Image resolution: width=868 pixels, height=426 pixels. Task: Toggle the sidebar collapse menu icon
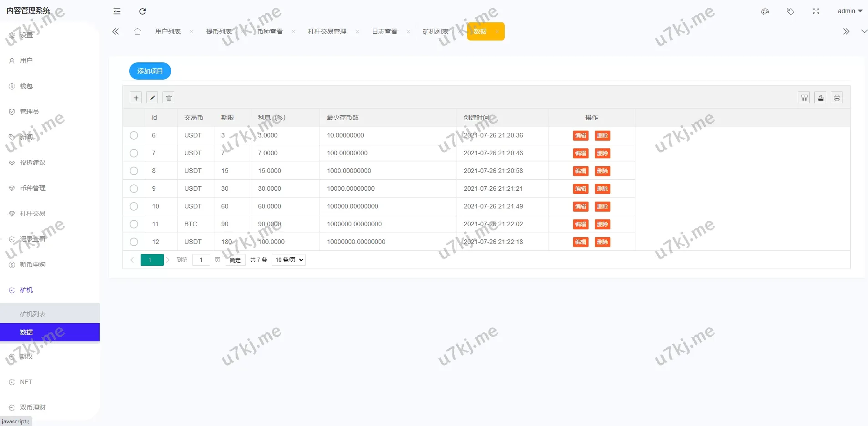(x=117, y=11)
